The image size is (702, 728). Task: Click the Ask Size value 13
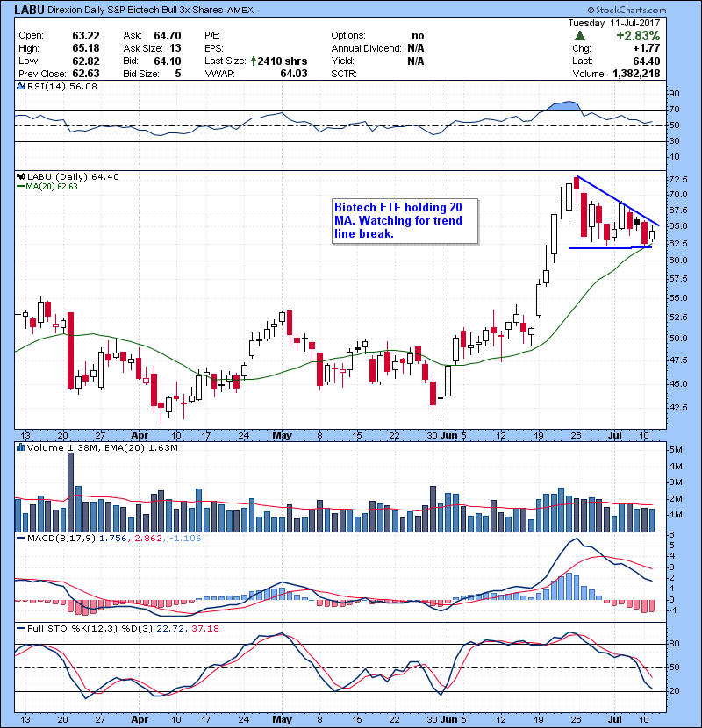pyautogui.click(x=175, y=48)
